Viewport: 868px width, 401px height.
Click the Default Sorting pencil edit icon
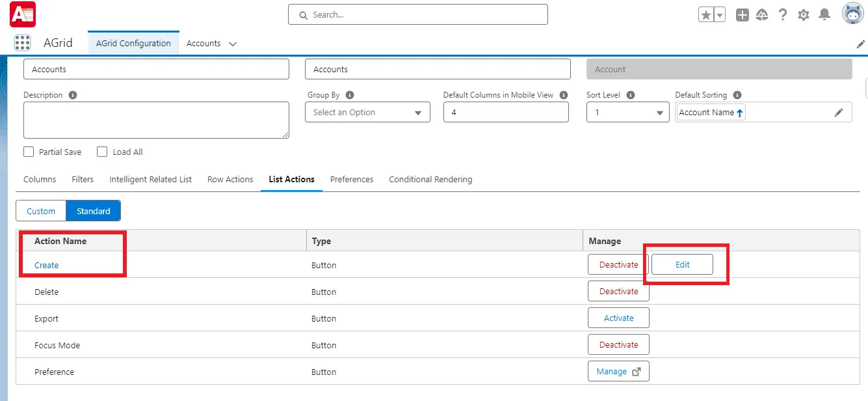[839, 111]
